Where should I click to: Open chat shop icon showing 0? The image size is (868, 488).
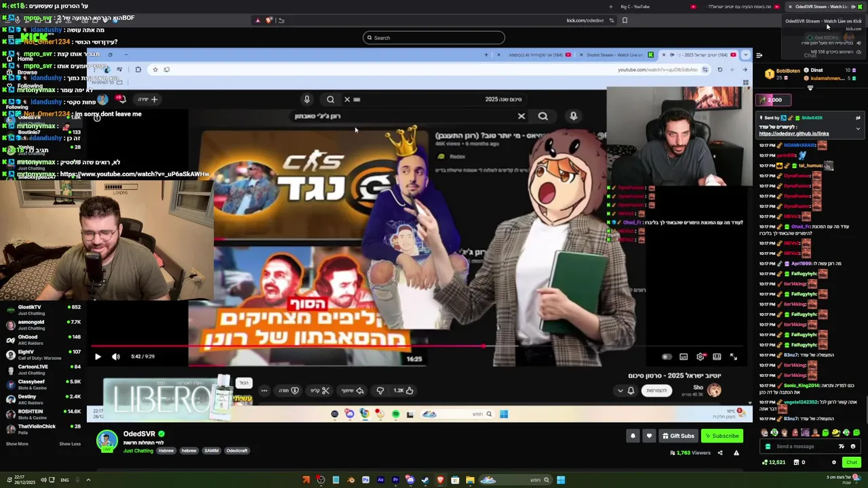point(799,462)
